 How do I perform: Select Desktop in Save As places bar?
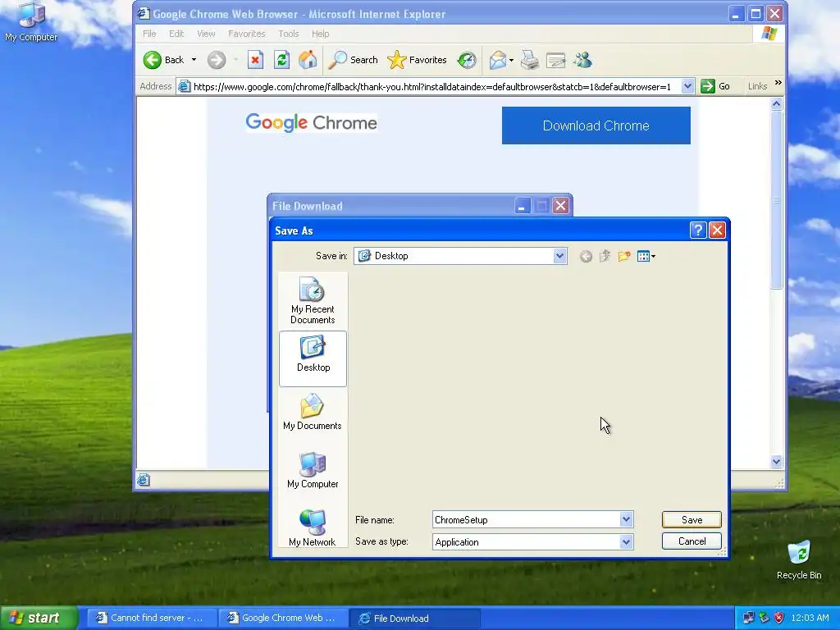coord(313,358)
